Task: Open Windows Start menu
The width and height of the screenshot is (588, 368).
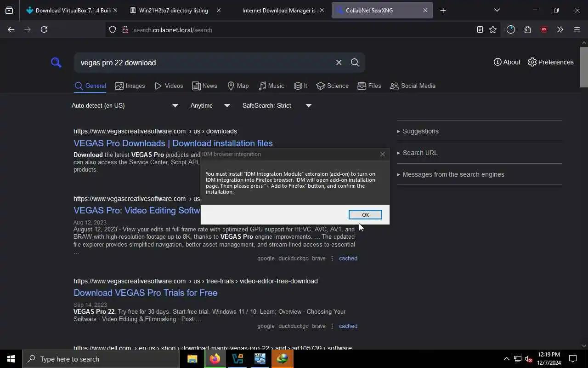Action: click(x=11, y=359)
